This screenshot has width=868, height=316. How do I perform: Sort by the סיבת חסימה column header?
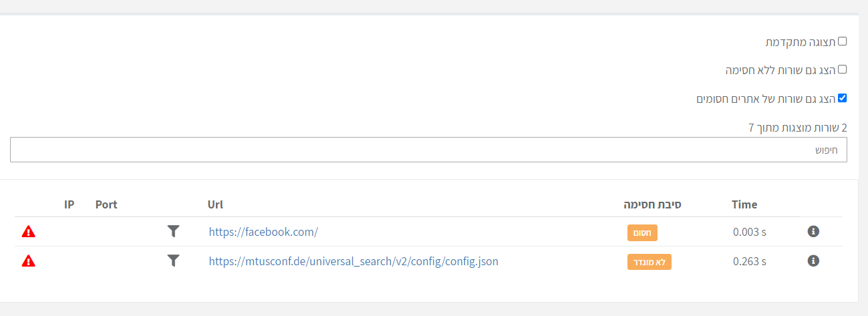(652, 204)
